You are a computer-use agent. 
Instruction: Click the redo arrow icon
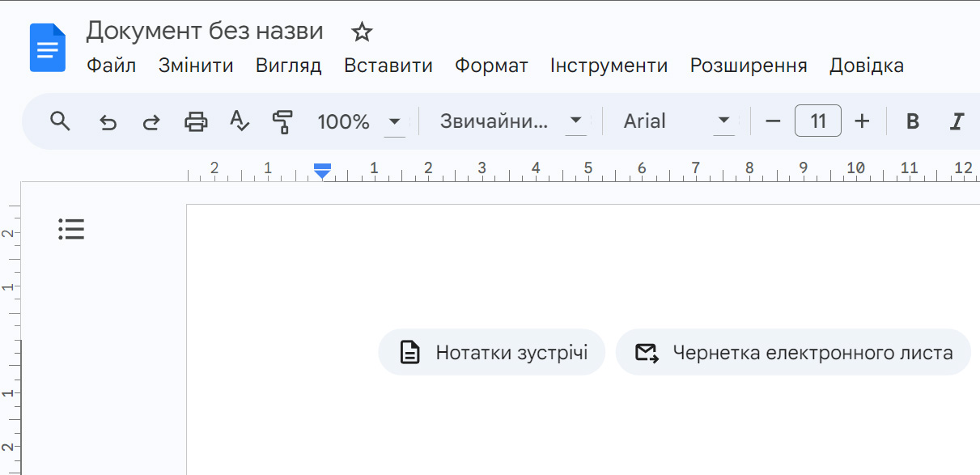point(151,122)
